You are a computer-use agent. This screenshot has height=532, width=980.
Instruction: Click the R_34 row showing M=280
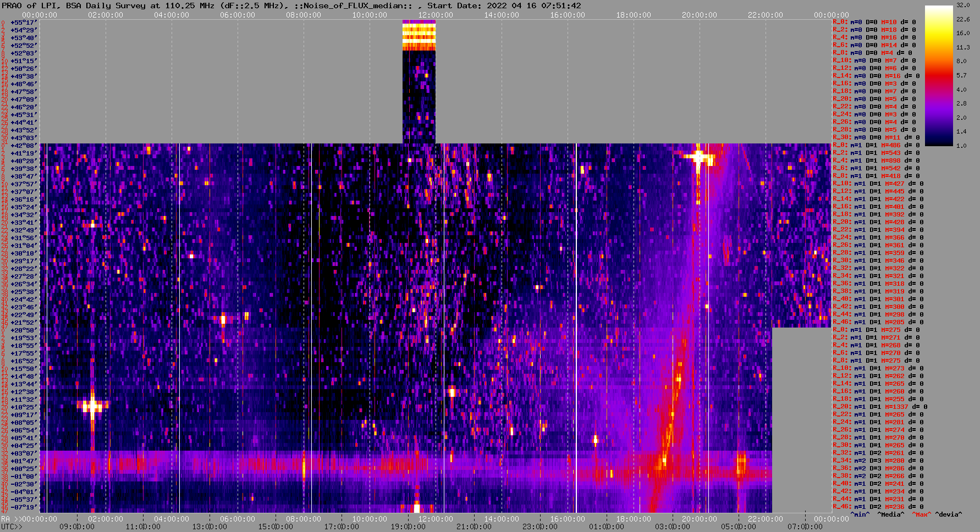pos(878,461)
